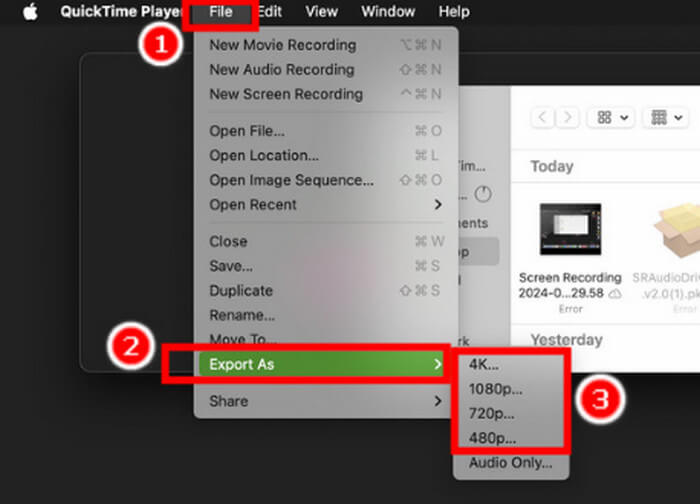Open the Apple menu
Image resolution: width=700 pixels, height=504 pixels.
29,12
